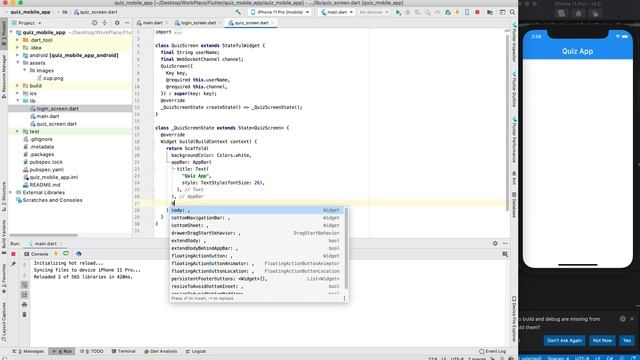Click the Console tab in Run panel
The image size is (640, 360).
36,254
